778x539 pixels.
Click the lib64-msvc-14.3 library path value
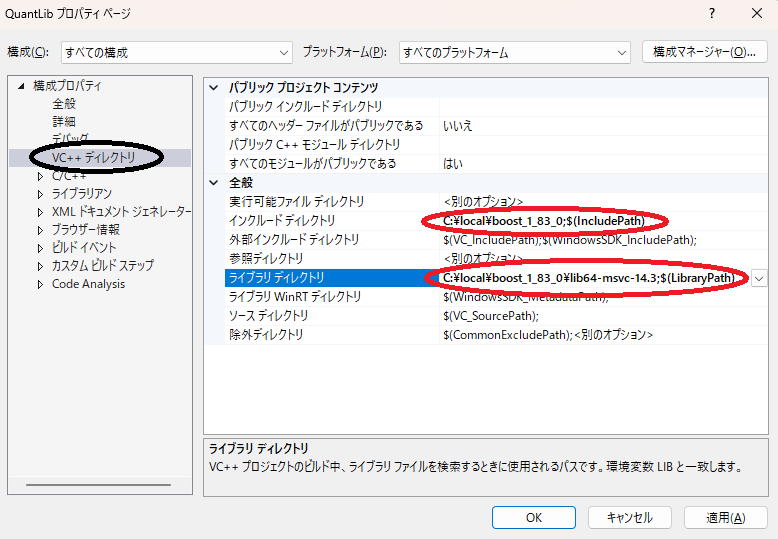[588, 278]
